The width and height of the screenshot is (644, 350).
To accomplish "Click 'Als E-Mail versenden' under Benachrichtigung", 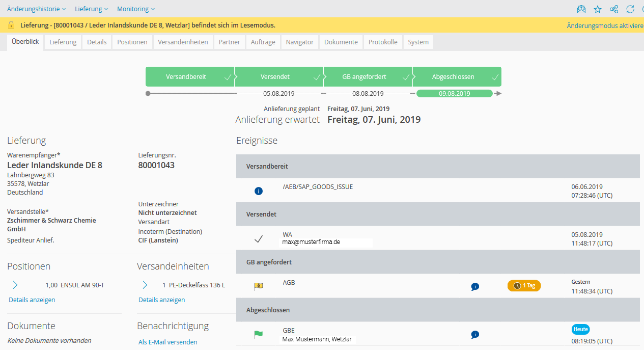I will pyautogui.click(x=167, y=342).
